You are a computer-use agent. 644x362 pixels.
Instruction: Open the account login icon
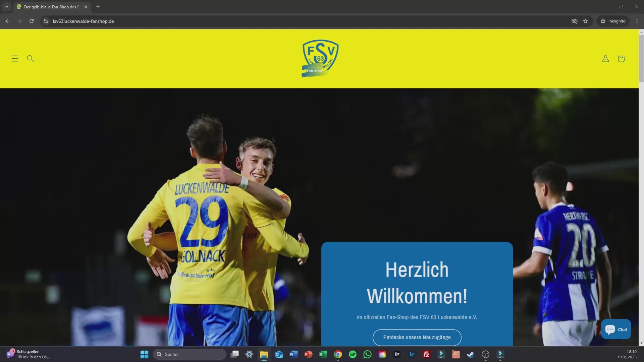(x=605, y=59)
